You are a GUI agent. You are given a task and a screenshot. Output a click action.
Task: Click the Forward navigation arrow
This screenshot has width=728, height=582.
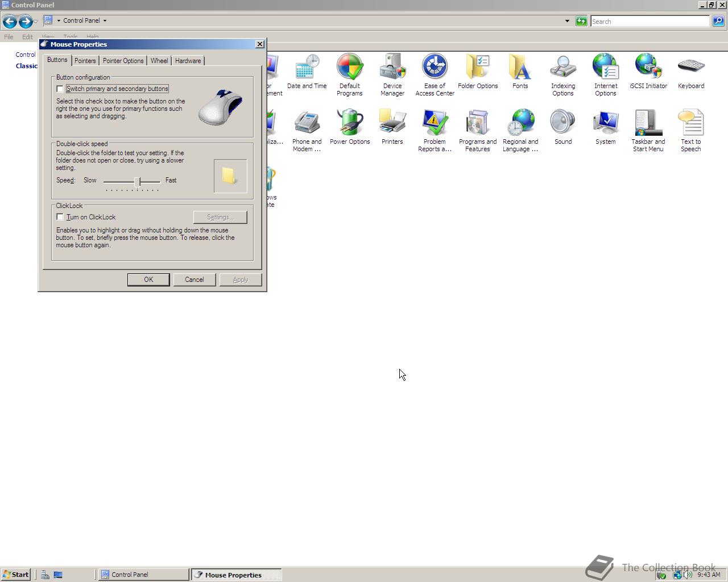[25, 22]
